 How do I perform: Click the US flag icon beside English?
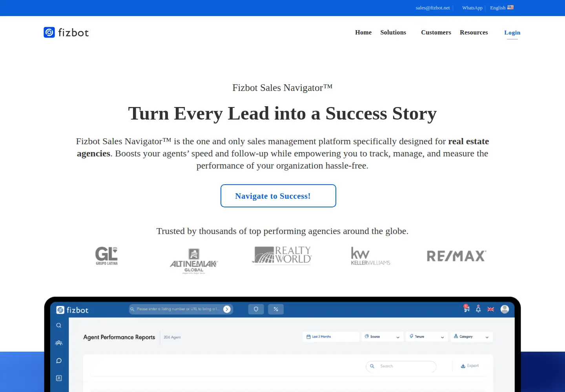pyautogui.click(x=510, y=7)
